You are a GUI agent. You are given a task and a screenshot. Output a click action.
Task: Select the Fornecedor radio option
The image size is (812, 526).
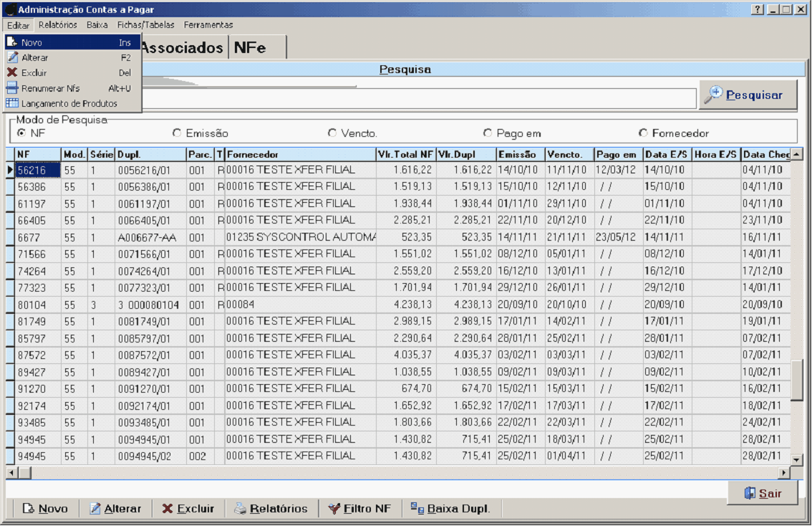point(643,133)
